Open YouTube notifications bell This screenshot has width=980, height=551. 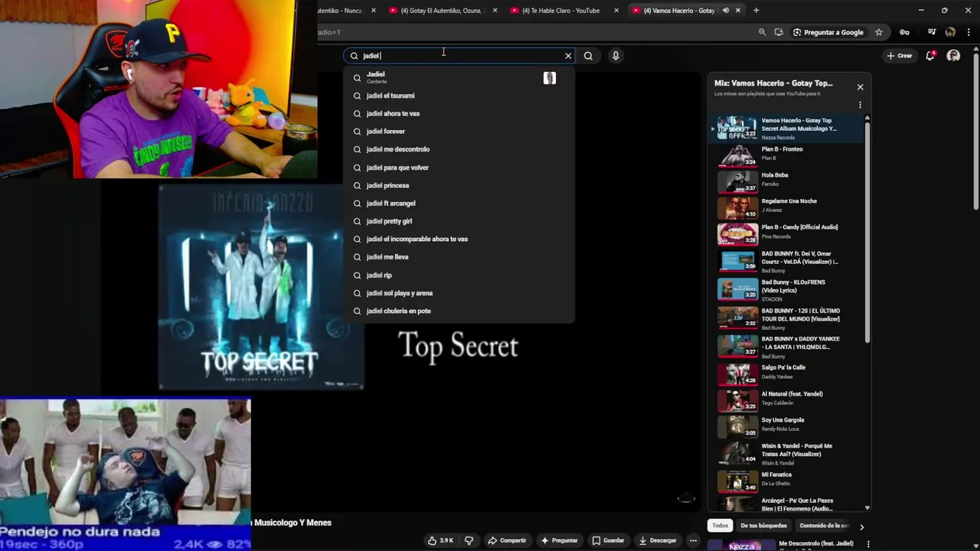[x=930, y=56]
